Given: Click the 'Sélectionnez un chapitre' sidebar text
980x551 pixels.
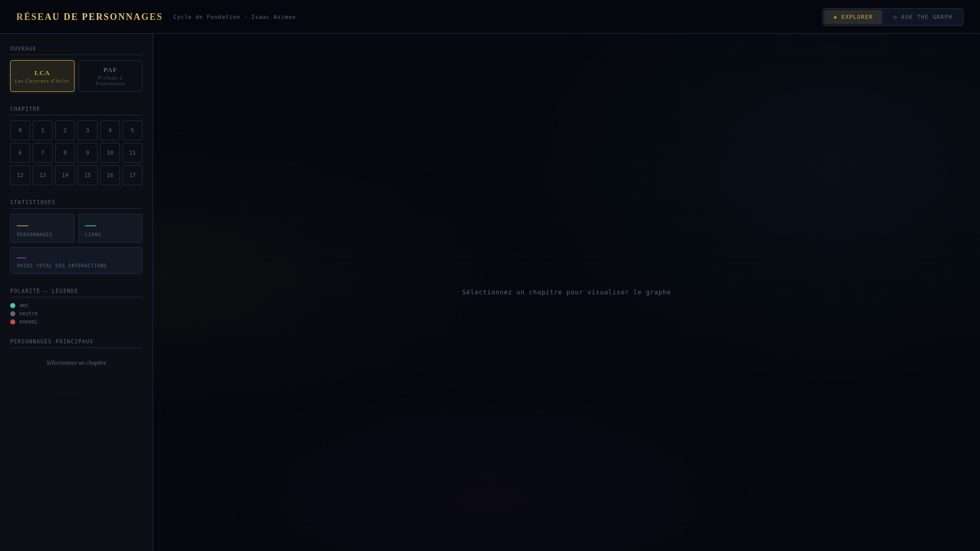Looking at the screenshot, I should point(76,363).
